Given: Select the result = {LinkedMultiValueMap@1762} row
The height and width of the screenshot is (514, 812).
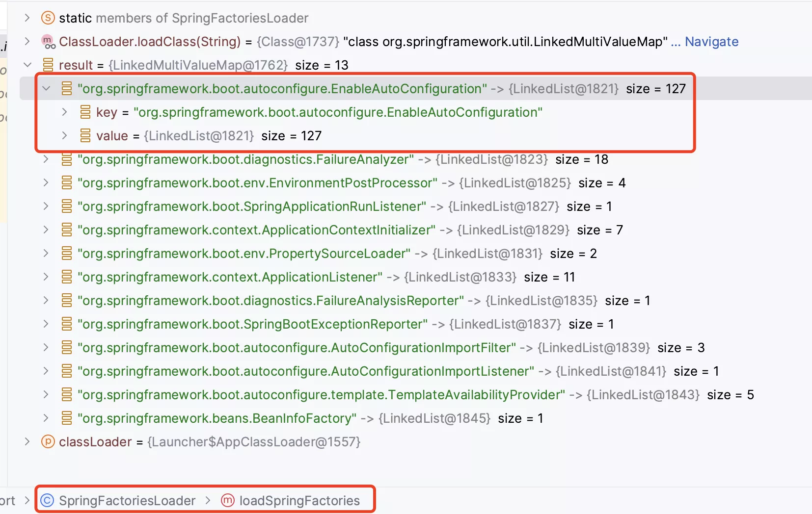Looking at the screenshot, I should tap(204, 65).
